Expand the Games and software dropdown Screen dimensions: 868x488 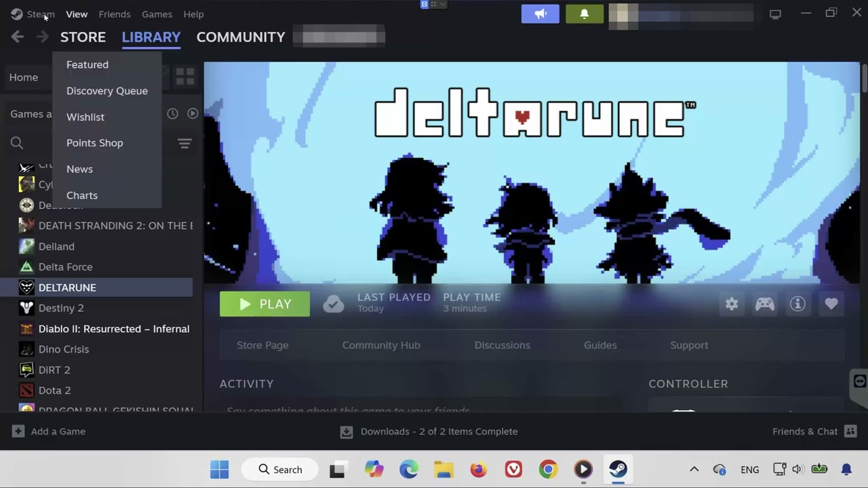pyautogui.click(x=31, y=114)
